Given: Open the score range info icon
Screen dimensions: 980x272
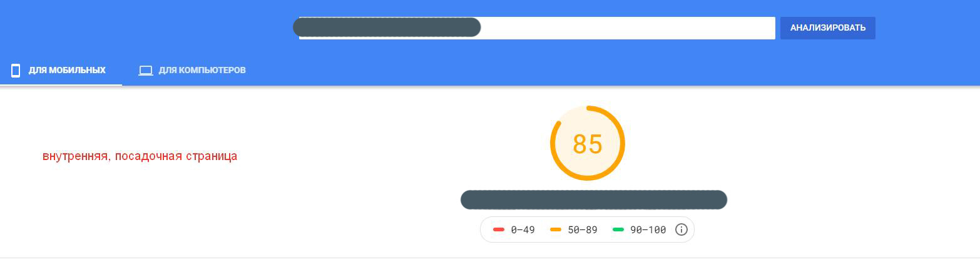Looking at the screenshot, I should click(681, 229).
